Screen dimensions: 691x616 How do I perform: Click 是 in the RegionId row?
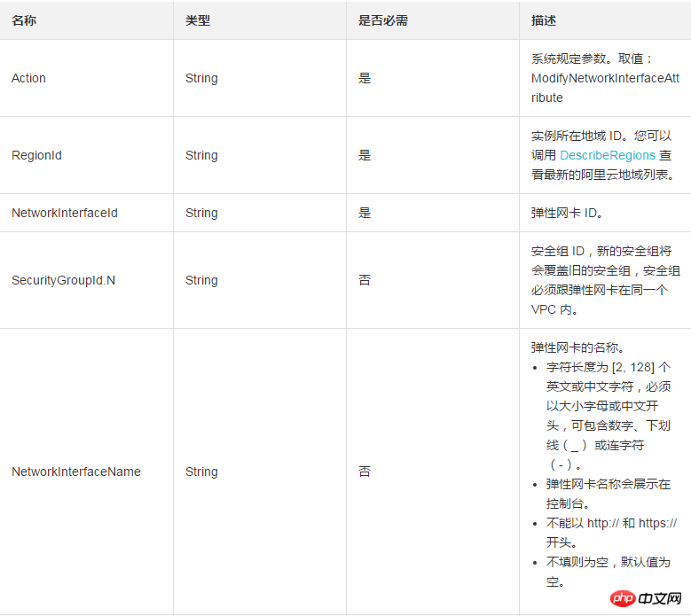click(x=365, y=155)
